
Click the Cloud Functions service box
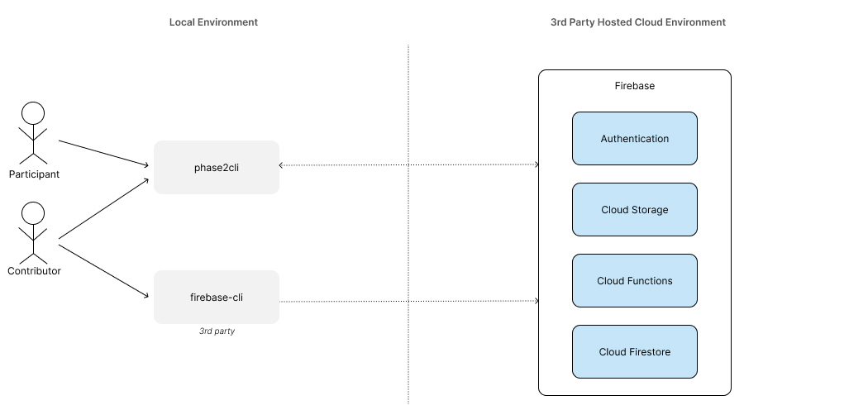pyautogui.click(x=635, y=280)
